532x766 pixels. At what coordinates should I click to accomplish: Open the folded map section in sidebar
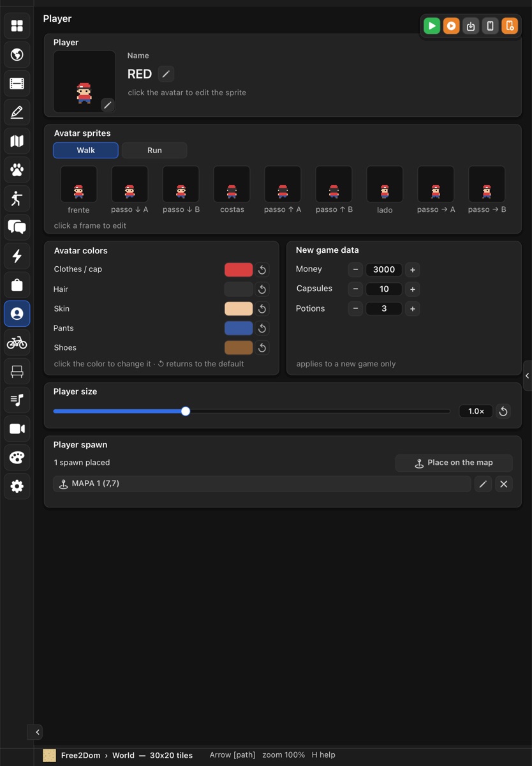click(17, 141)
